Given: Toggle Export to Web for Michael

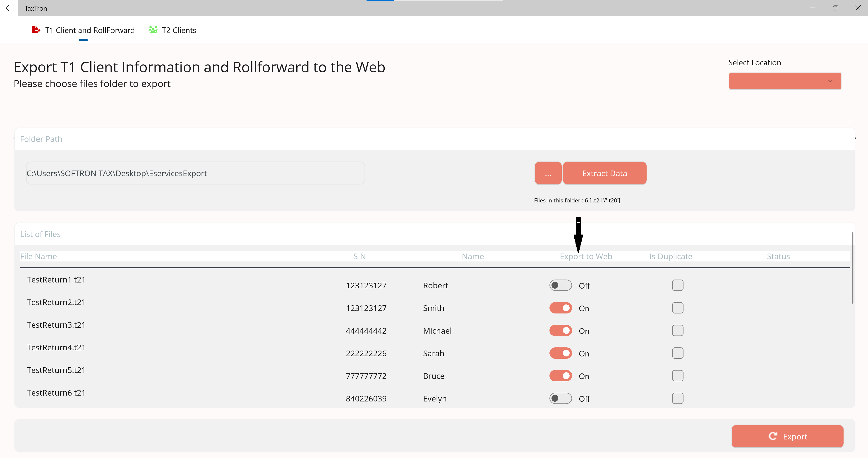Looking at the screenshot, I should [x=560, y=330].
